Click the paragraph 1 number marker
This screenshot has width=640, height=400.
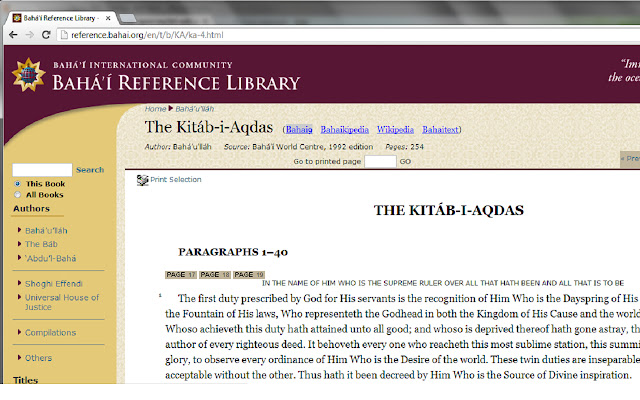(x=160, y=295)
